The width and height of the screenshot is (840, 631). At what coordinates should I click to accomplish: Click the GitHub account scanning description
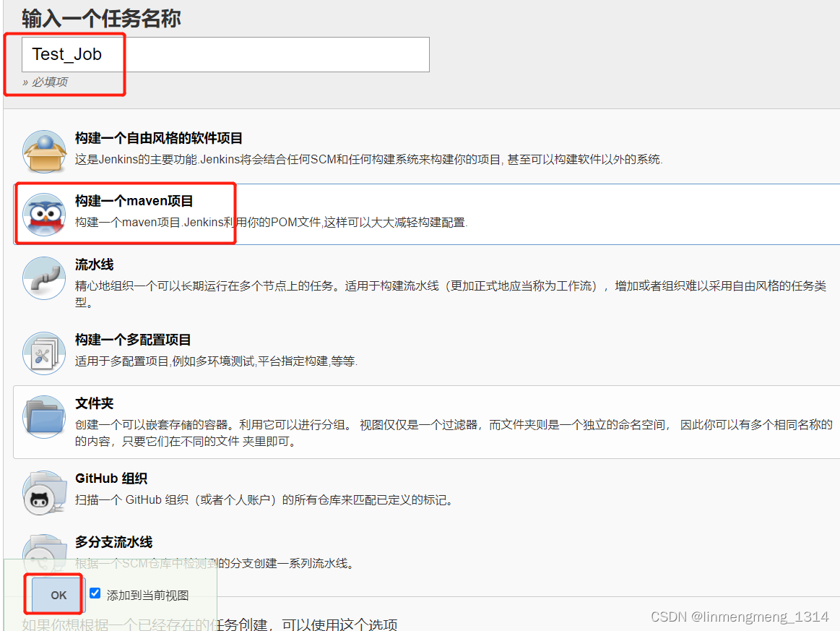tap(264, 500)
